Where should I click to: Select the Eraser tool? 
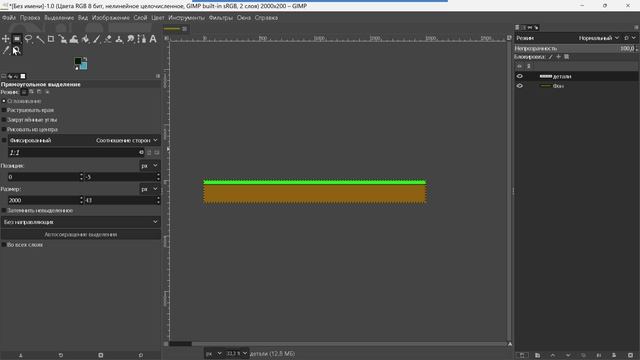coord(108,39)
